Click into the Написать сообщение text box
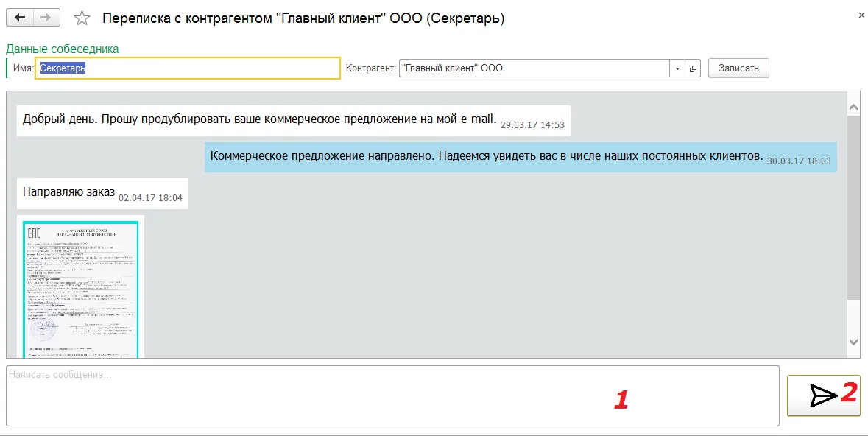868x436 pixels. [392, 395]
